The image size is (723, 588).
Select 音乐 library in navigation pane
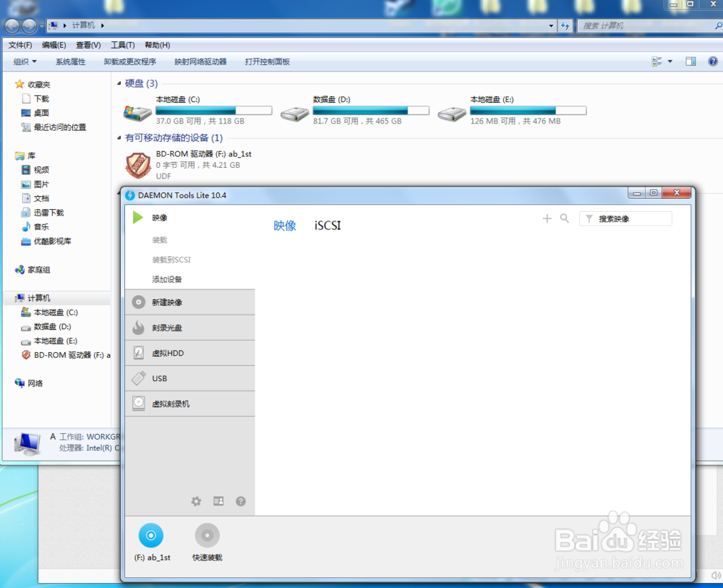pos(35,227)
